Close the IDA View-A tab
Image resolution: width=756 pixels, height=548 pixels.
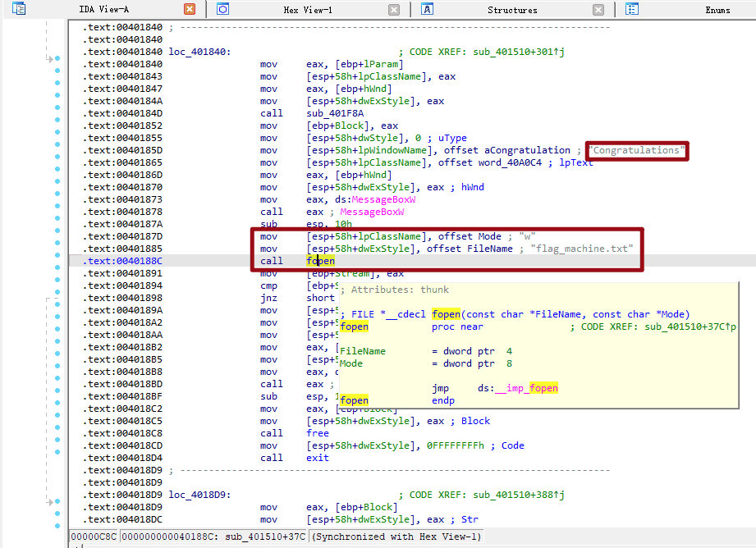point(190,9)
